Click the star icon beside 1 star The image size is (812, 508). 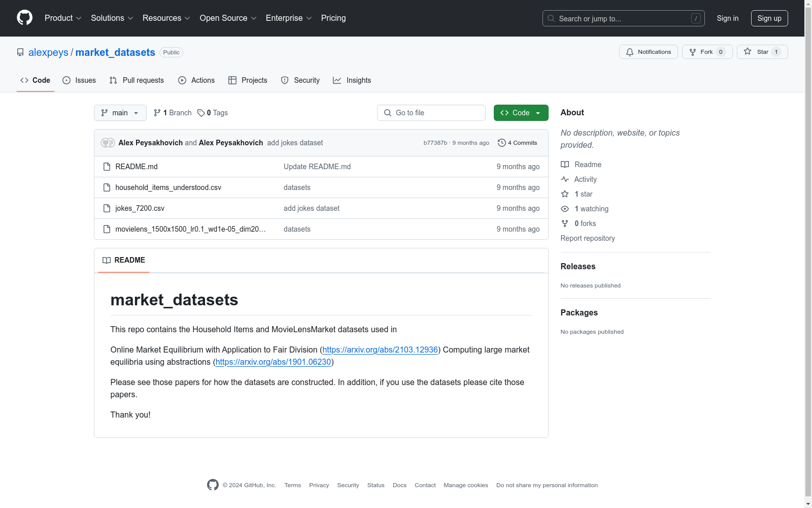(565, 194)
